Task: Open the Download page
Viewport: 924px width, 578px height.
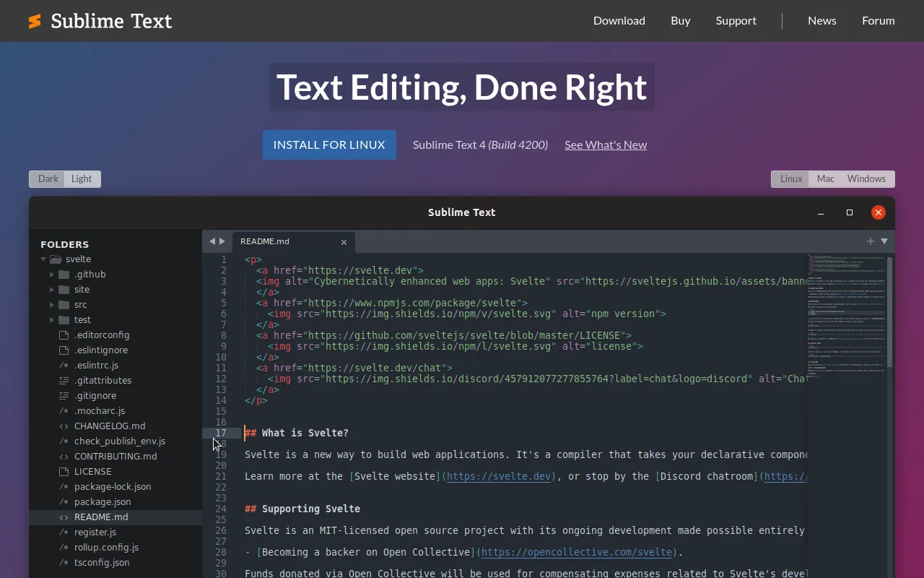Action: coord(619,20)
